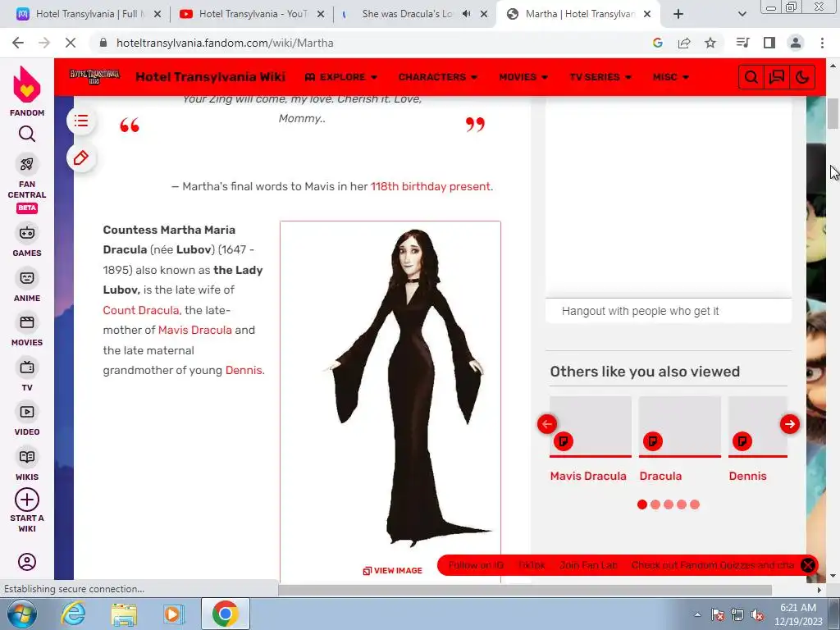
Task: Click the Google icon in address bar
Action: [658, 43]
